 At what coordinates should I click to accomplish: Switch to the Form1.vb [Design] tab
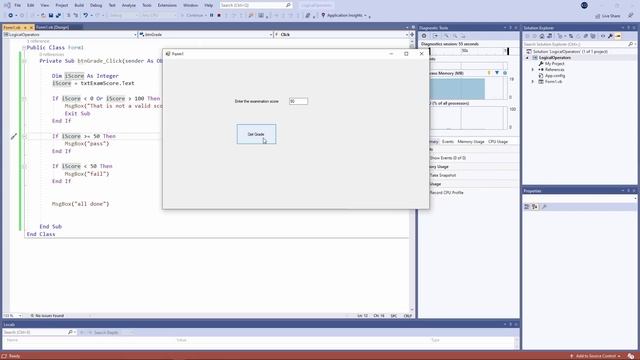tap(52, 27)
